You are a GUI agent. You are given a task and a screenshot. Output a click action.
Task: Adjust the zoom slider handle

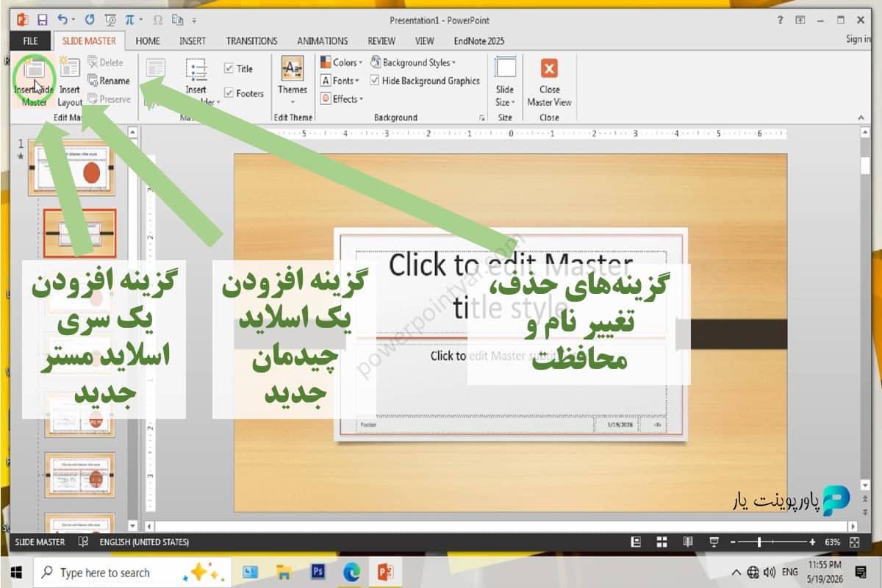click(759, 542)
